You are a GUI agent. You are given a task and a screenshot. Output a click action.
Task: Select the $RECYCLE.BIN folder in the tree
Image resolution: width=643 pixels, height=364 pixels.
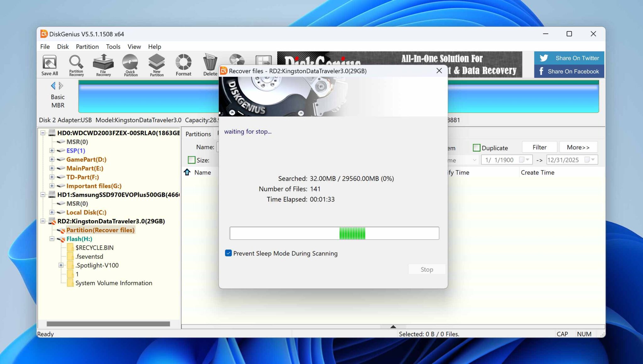pos(94,248)
